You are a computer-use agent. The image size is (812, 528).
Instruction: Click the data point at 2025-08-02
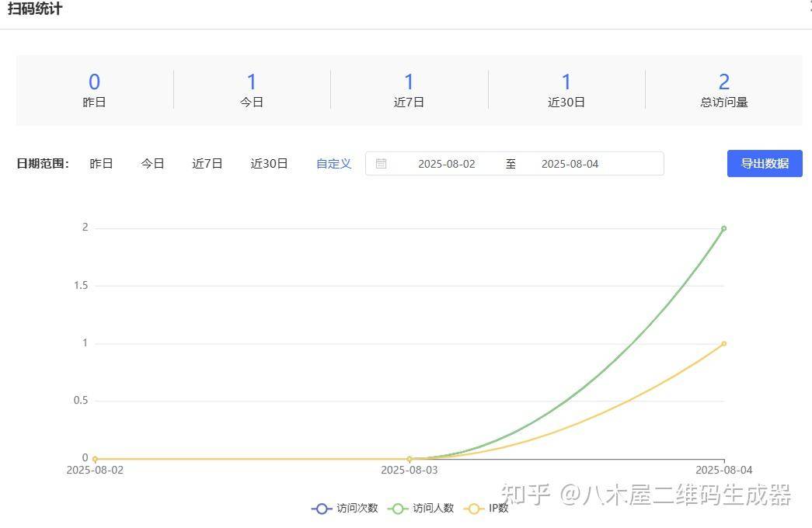tap(95, 459)
